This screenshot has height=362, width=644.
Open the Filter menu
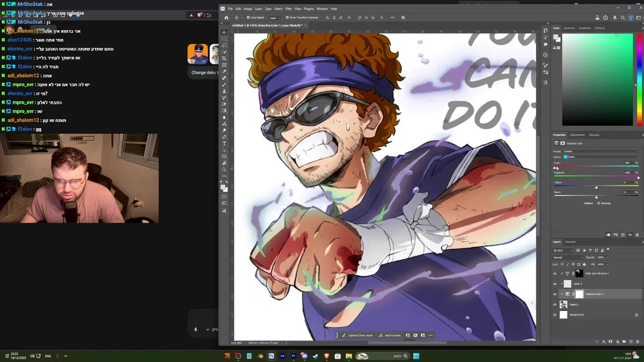point(288,9)
